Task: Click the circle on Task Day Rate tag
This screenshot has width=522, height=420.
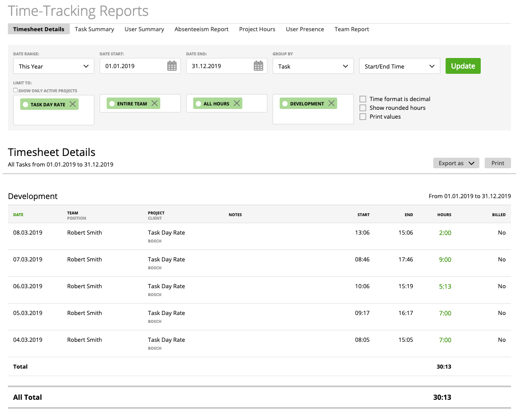Action: point(25,105)
